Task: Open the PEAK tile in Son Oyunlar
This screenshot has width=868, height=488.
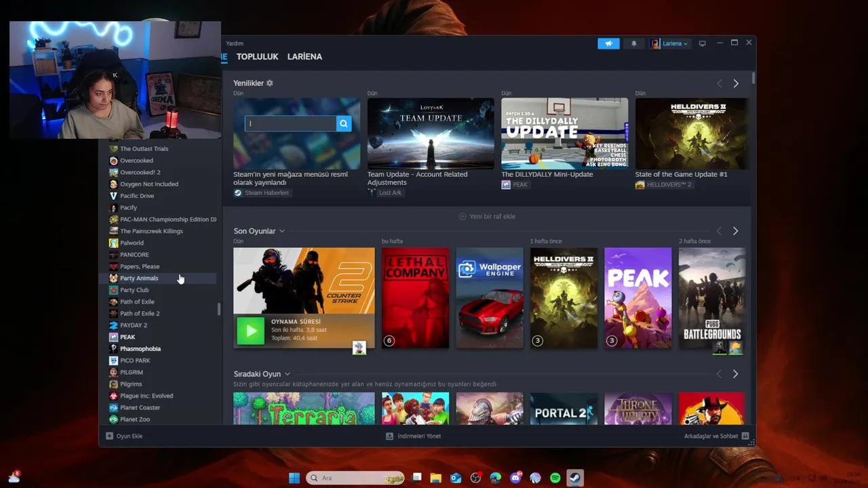Action: (637, 298)
